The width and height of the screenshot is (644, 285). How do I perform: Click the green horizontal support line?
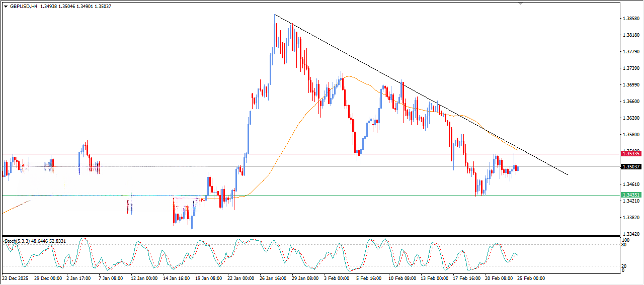click(x=352, y=195)
